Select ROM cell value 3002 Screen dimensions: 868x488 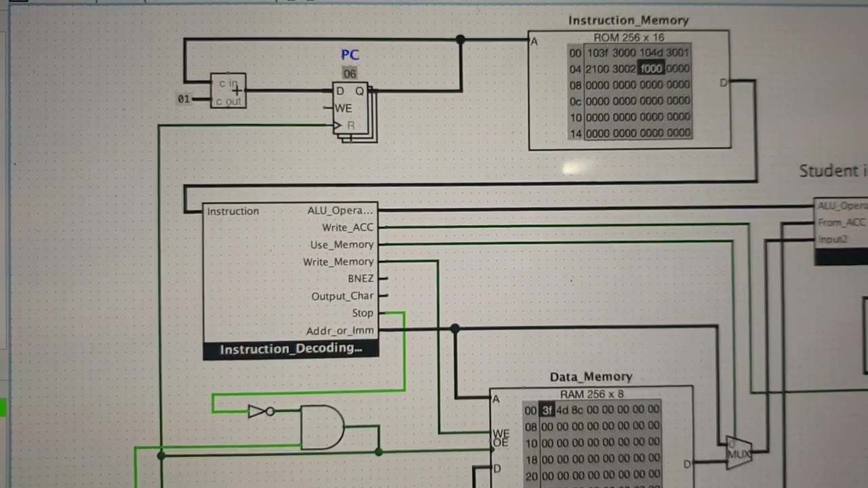tap(625, 68)
